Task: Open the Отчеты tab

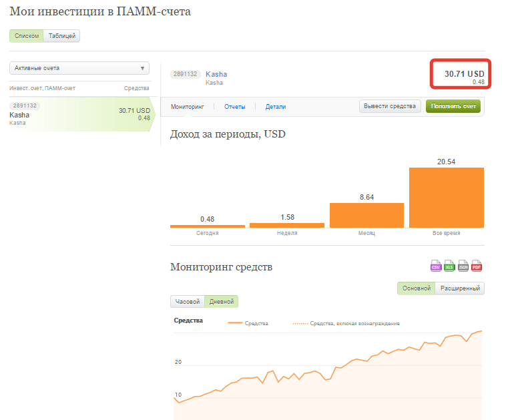Action: (x=235, y=107)
